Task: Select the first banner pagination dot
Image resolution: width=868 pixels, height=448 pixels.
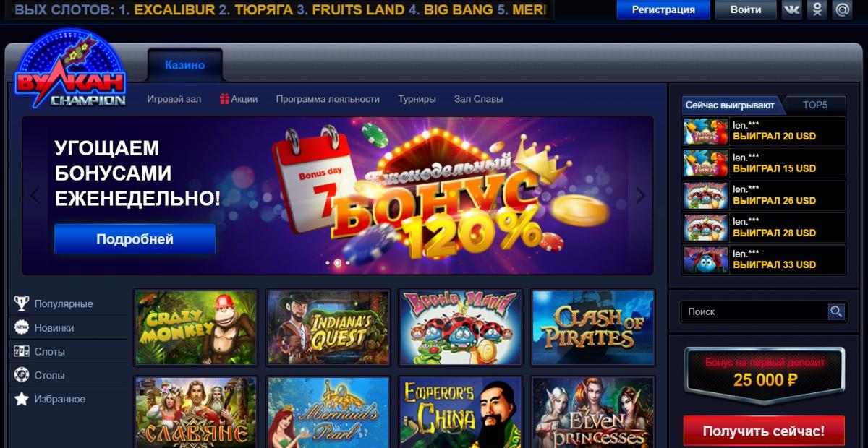Action: coord(328,263)
